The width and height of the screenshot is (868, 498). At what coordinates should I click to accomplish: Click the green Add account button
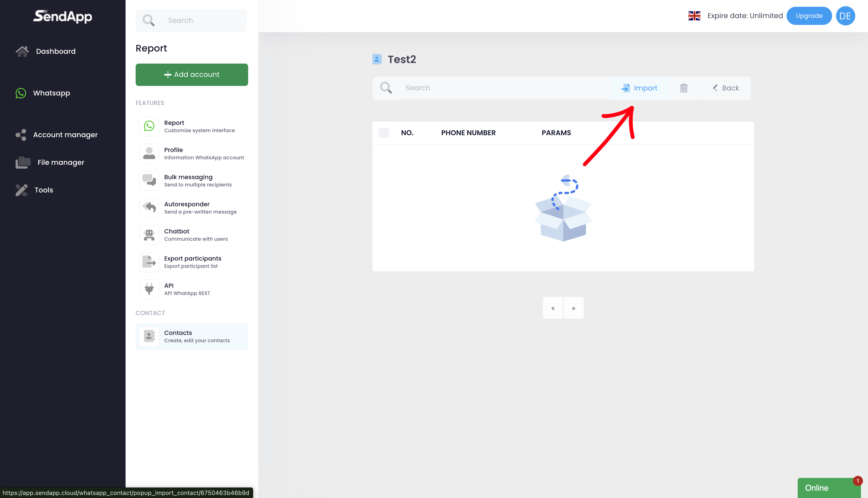pyautogui.click(x=191, y=75)
